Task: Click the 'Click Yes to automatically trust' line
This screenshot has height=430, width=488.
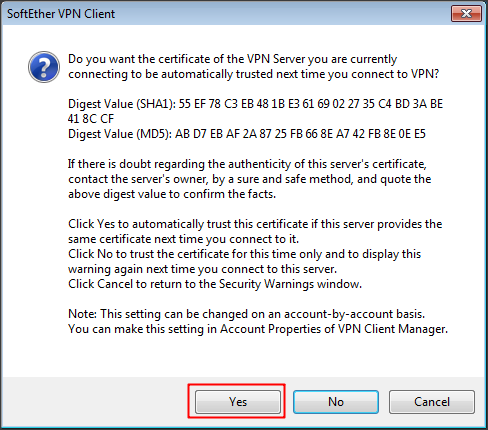Action: tap(255, 224)
